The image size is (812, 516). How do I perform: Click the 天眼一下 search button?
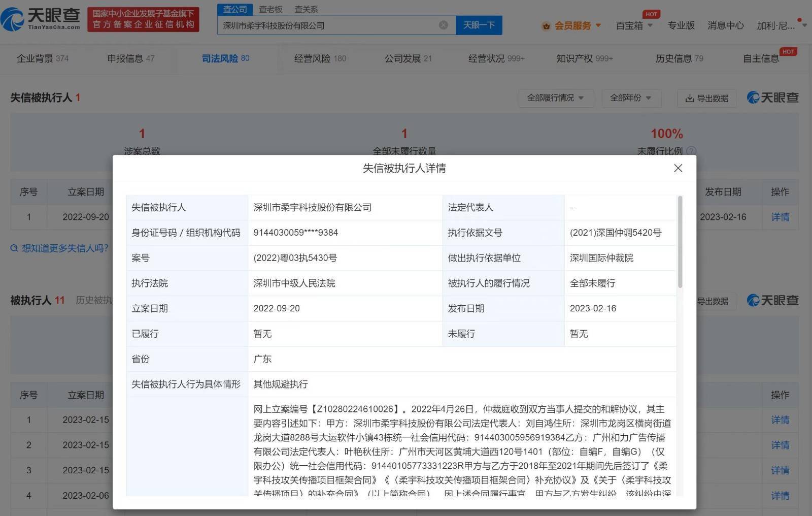pos(479,25)
